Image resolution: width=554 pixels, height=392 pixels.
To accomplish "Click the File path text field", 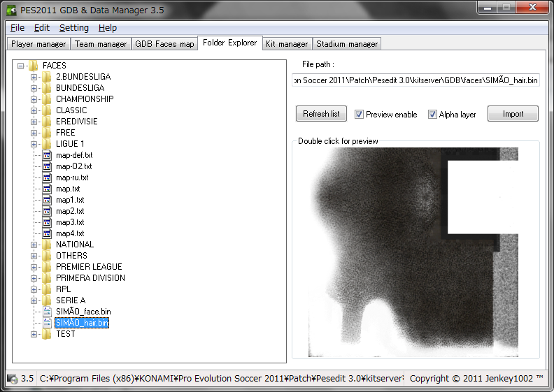I will (x=416, y=80).
